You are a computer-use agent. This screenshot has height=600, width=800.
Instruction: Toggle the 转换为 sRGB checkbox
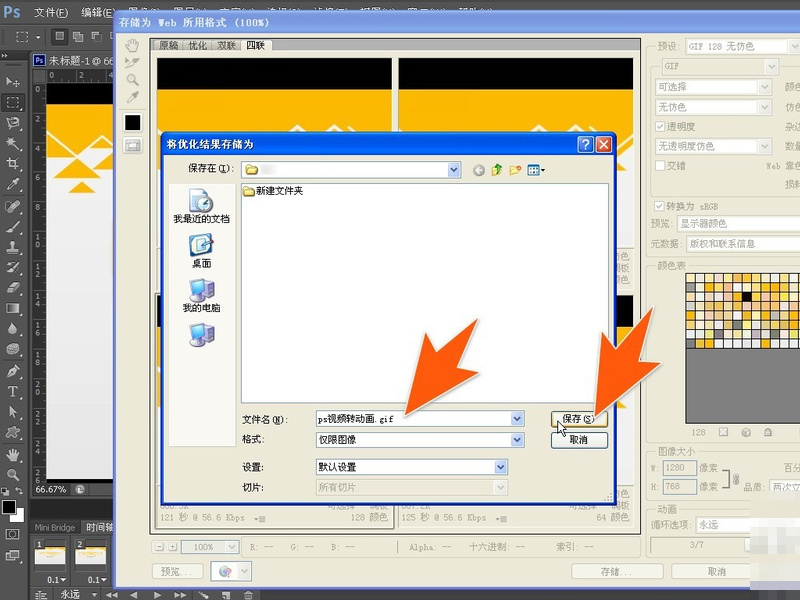(659, 206)
